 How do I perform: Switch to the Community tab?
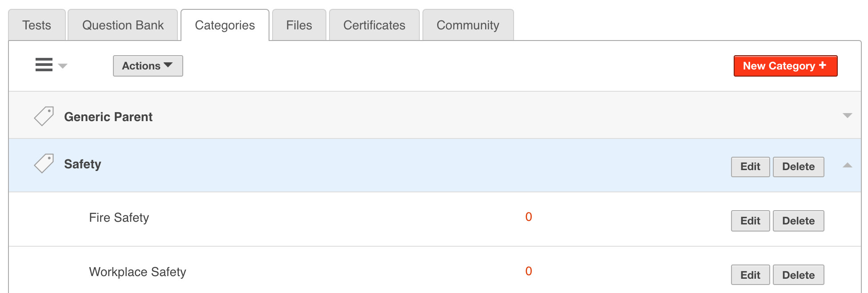click(x=468, y=25)
